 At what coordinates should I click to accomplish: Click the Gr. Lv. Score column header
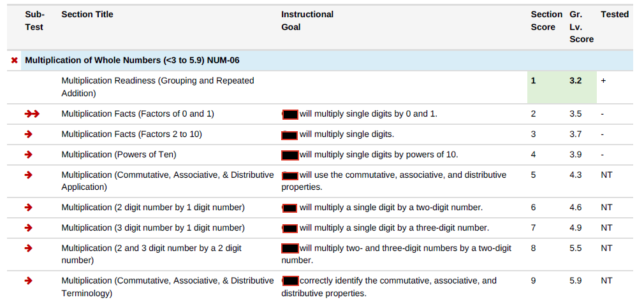coord(582,27)
